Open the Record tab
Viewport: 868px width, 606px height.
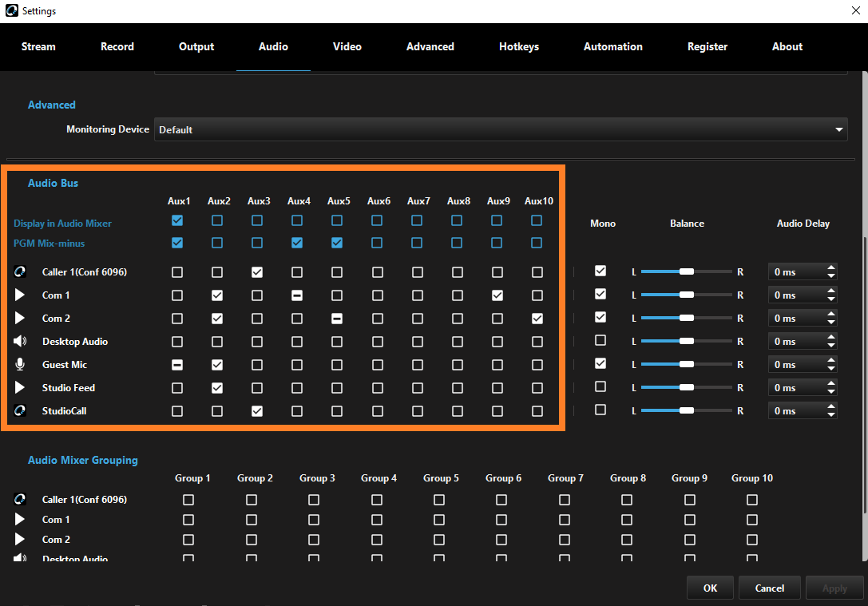pos(117,46)
